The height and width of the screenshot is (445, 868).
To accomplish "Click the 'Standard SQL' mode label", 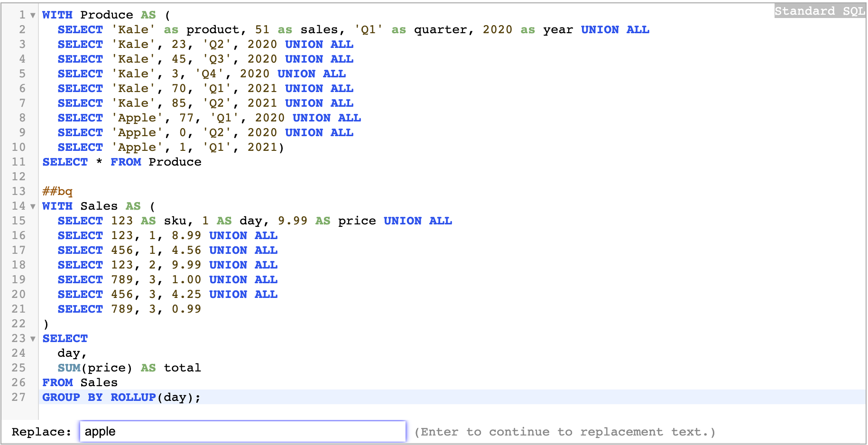I will [x=820, y=11].
